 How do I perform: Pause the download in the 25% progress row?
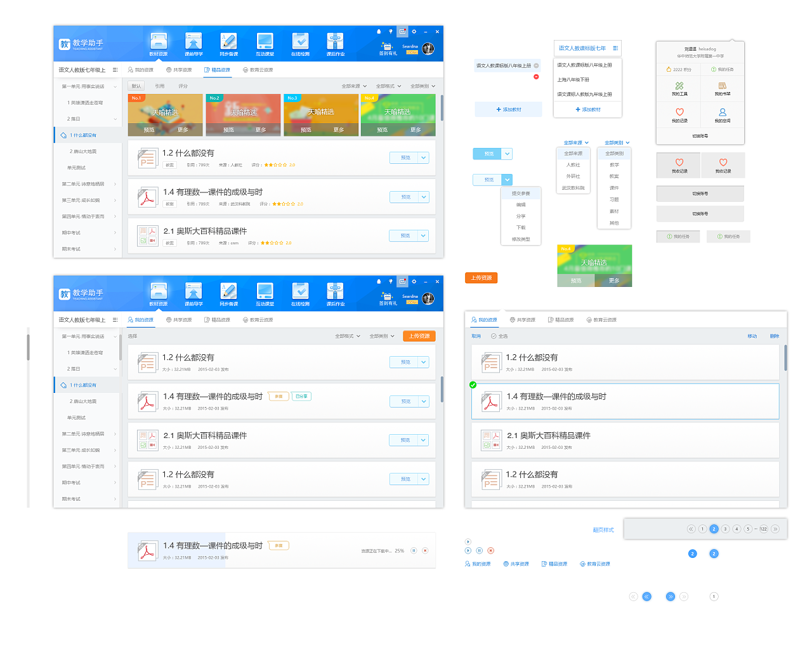point(413,550)
